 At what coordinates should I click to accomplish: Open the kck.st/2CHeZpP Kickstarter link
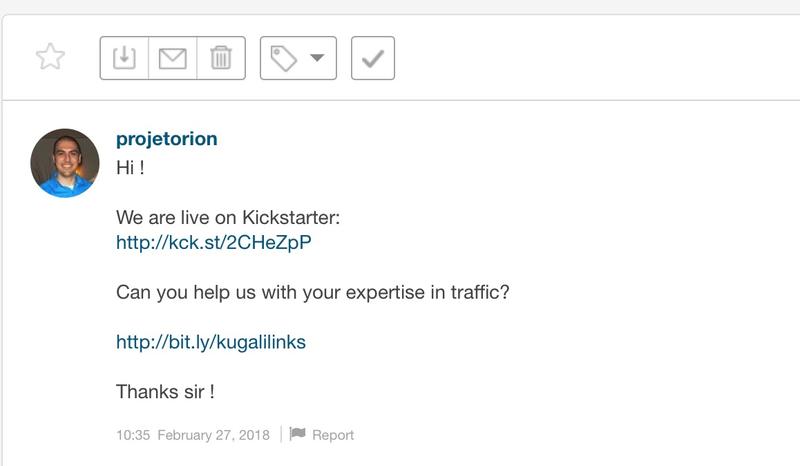(x=221, y=242)
